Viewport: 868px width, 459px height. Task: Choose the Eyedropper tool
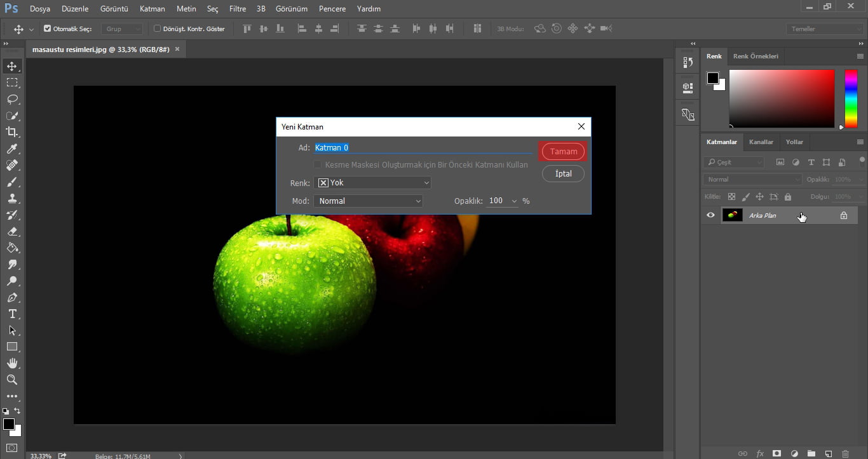12,149
